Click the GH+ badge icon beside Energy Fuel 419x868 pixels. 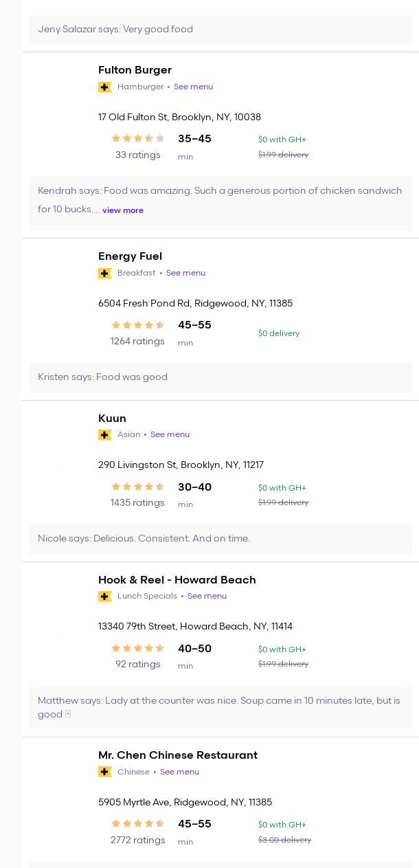(x=105, y=274)
